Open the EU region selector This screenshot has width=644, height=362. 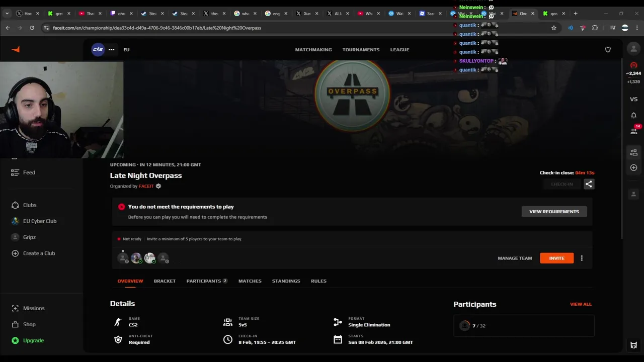126,50
